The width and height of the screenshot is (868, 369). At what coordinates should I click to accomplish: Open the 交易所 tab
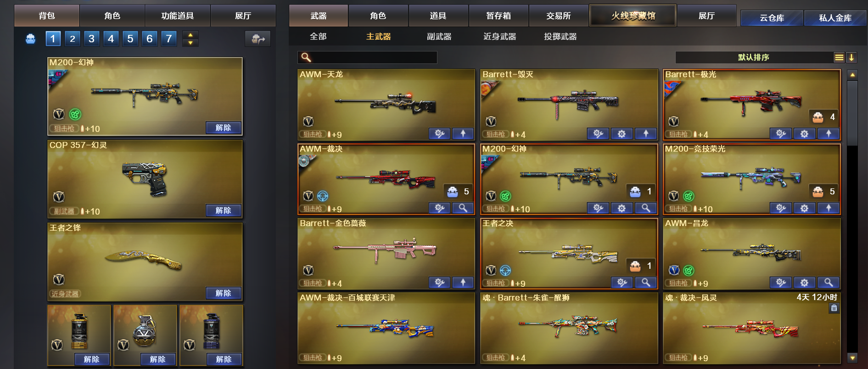click(x=559, y=16)
